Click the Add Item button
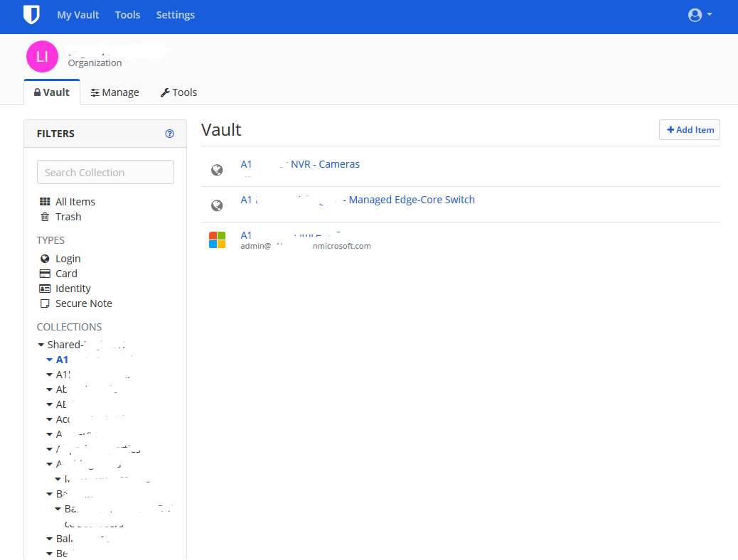This screenshot has width=738, height=560. point(690,130)
